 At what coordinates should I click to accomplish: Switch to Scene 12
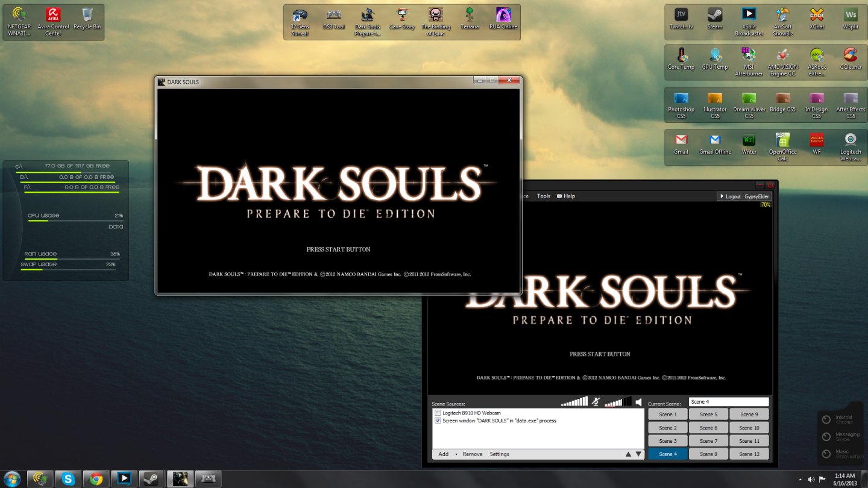pos(749,454)
